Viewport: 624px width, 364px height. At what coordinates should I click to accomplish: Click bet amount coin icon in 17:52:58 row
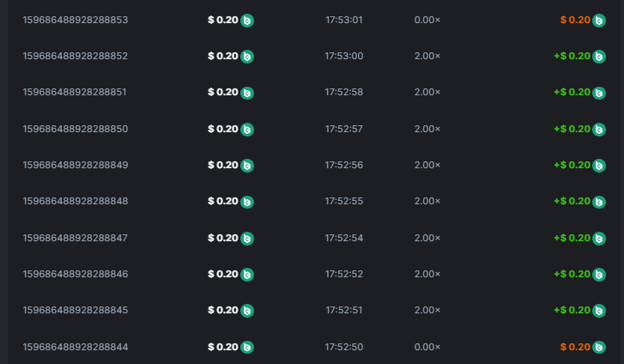click(x=247, y=93)
